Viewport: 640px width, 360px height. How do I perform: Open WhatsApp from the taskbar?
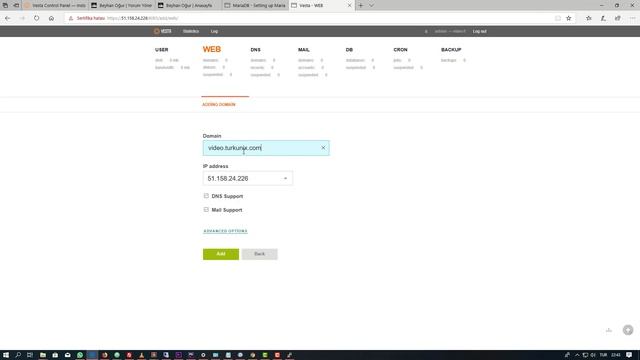pos(80,355)
